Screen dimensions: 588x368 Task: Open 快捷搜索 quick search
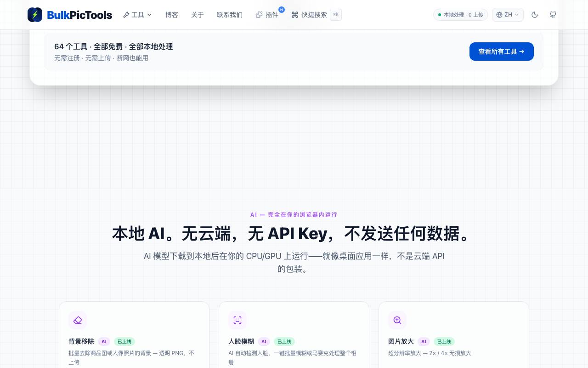(316, 15)
